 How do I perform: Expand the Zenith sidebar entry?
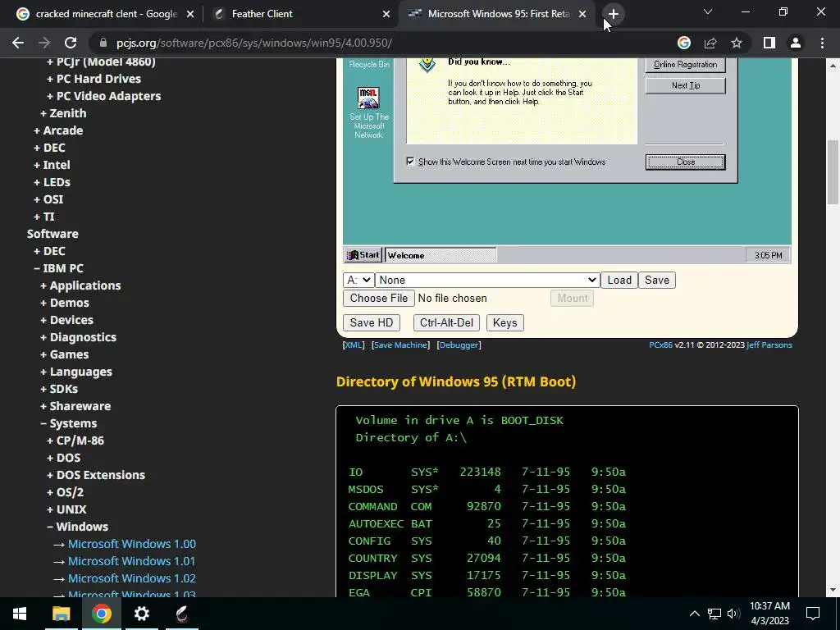coord(63,113)
